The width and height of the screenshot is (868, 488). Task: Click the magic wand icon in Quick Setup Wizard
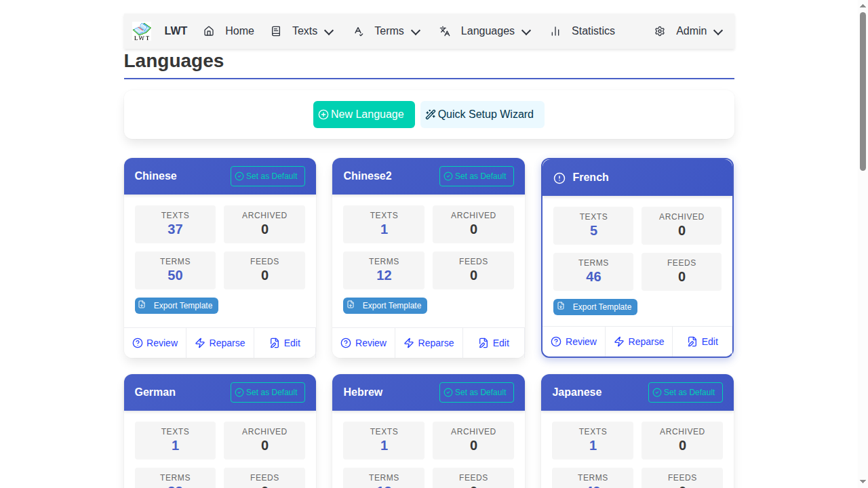[431, 114]
